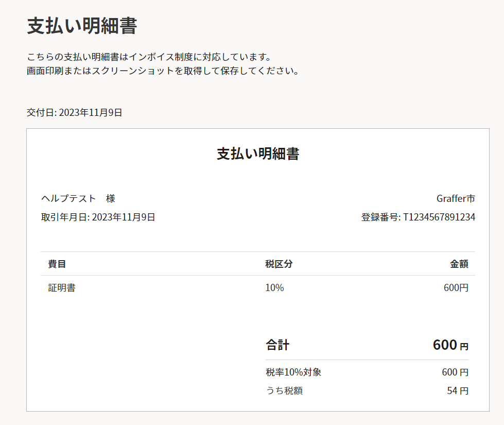This screenshot has height=425, width=504.
Task: Click the sentence mentioning インボイス制度
Action: click(x=149, y=56)
